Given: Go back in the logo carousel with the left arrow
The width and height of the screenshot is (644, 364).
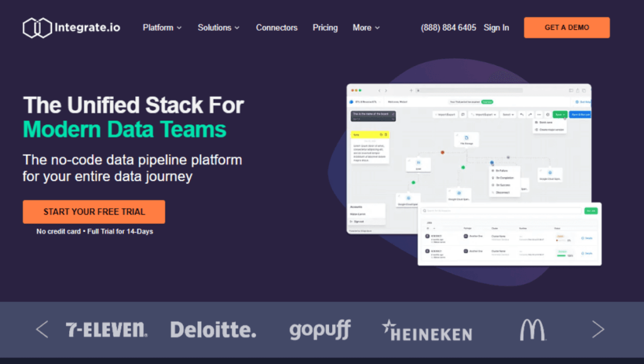Looking at the screenshot, I should 42,329.
